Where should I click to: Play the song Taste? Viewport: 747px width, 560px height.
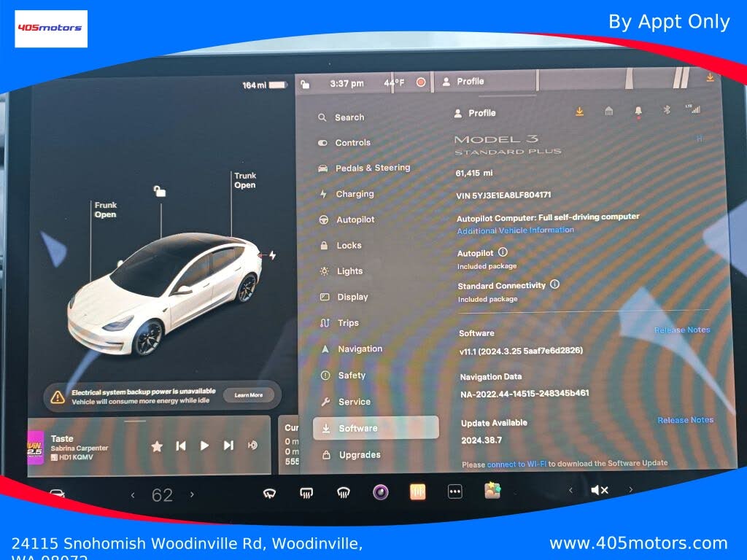click(204, 446)
